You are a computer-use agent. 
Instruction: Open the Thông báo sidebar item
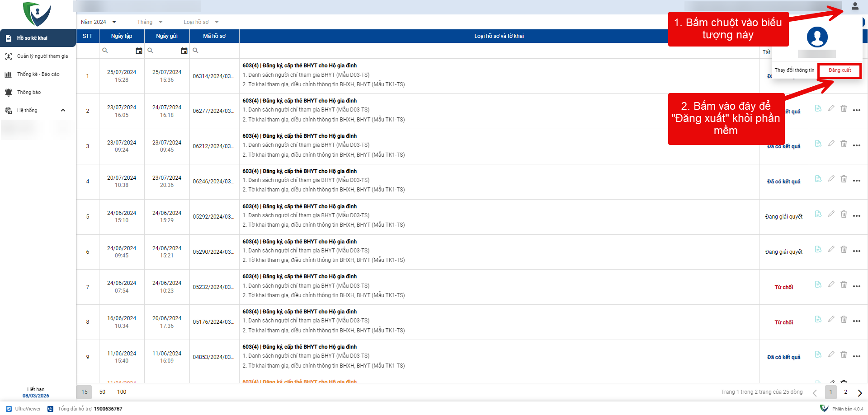pos(28,93)
